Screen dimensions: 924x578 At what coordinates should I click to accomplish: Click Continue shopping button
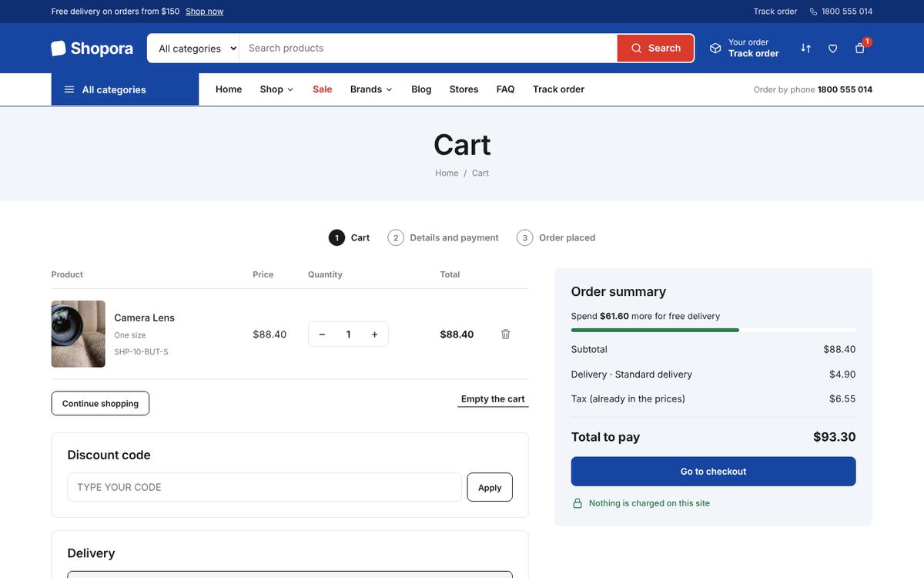point(100,403)
